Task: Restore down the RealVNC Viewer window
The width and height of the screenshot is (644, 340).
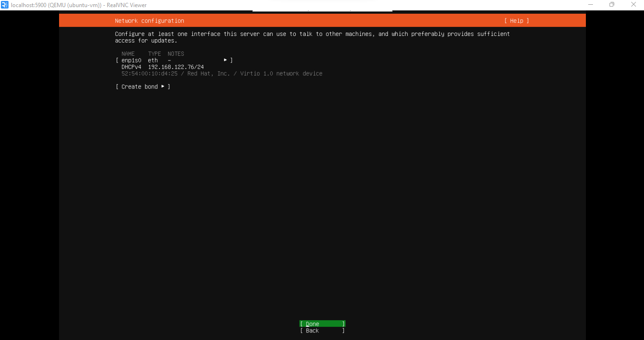Action: coord(612,5)
